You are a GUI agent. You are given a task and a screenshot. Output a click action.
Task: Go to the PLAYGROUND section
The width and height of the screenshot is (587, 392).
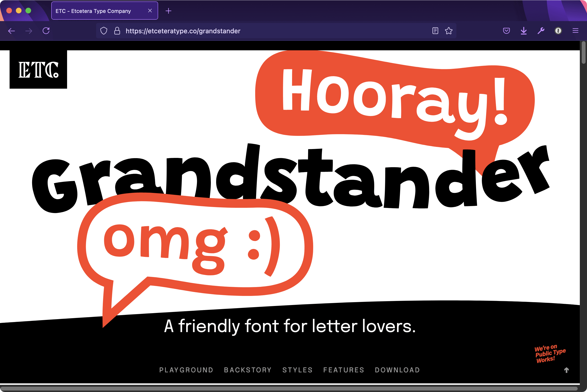pos(186,370)
